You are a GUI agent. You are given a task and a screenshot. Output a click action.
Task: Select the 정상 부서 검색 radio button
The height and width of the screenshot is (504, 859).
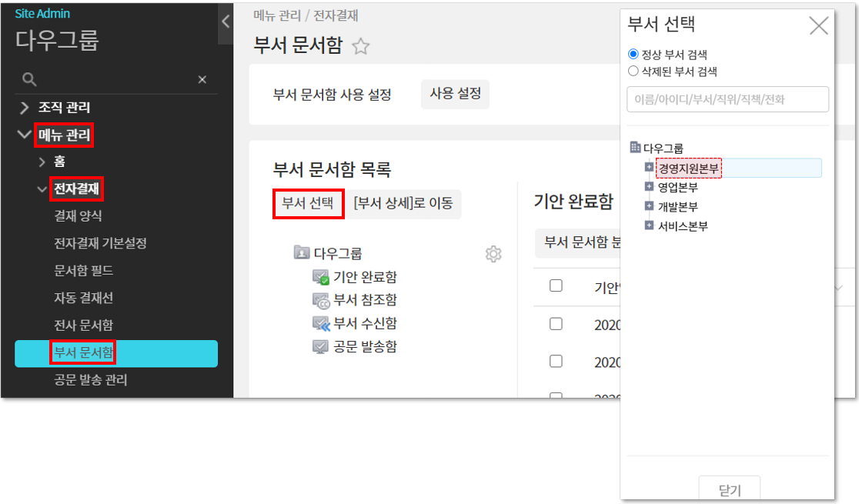[x=633, y=55]
